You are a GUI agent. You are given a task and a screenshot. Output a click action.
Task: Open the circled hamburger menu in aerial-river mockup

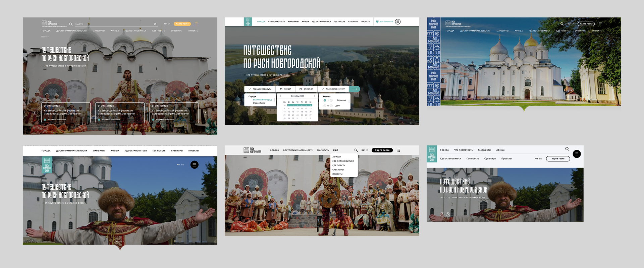coord(398,21)
